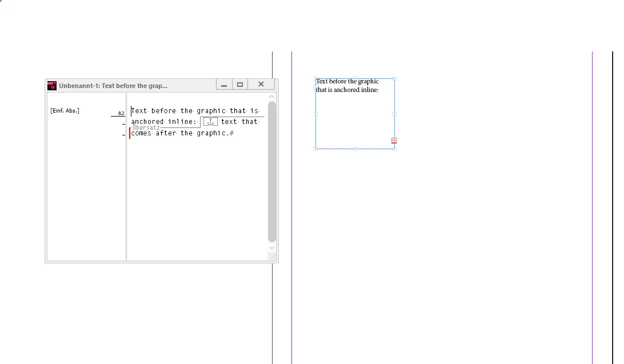
Task: Click the anchored object marker in story editor
Action: (210, 122)
